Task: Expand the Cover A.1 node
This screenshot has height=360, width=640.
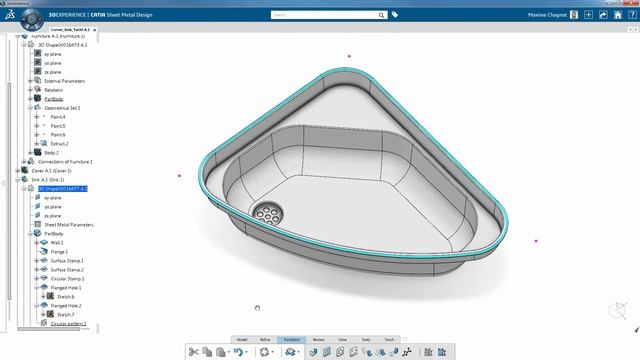Action: pos(18,171)
